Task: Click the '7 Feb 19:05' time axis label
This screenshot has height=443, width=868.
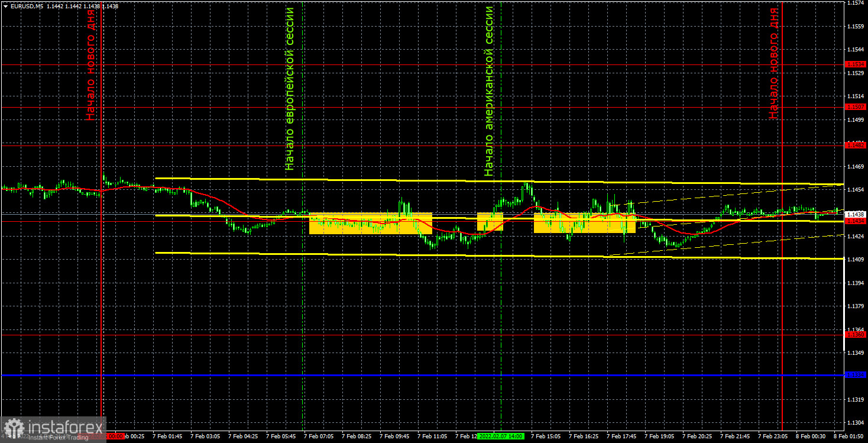Action: (x=659, y=436)
